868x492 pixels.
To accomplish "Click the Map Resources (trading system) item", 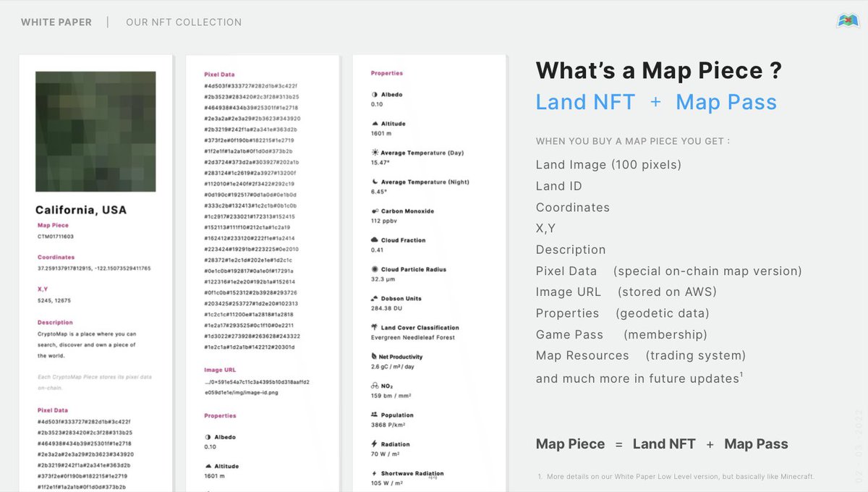I will click(641, 356).
